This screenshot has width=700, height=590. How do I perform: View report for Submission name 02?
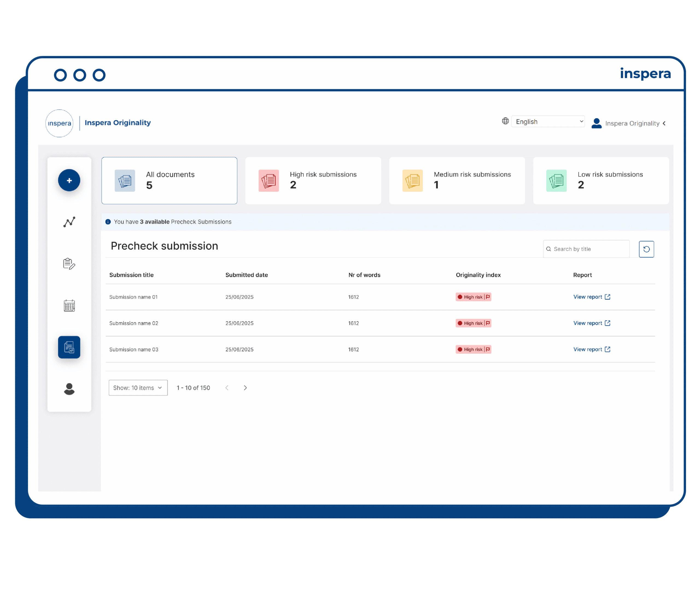pyautogui.click(x=592, y=323)
